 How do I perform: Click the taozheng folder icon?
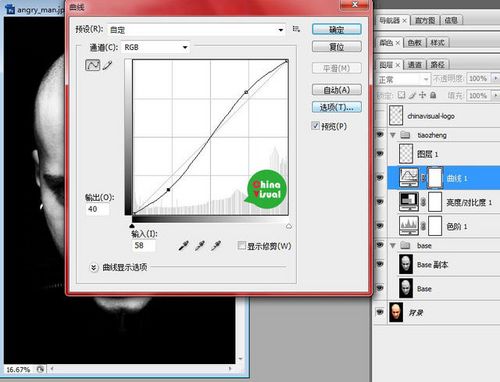click(405, 135)
